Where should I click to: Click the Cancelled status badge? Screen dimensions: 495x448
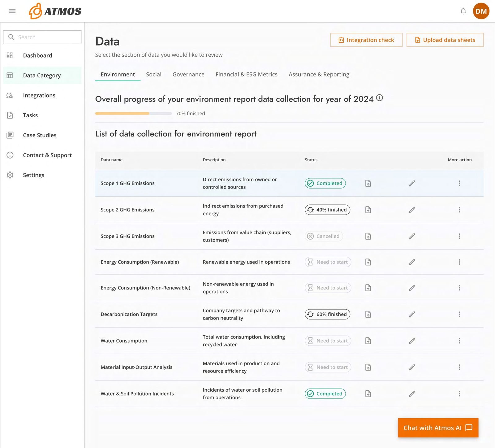coord(324,236)
